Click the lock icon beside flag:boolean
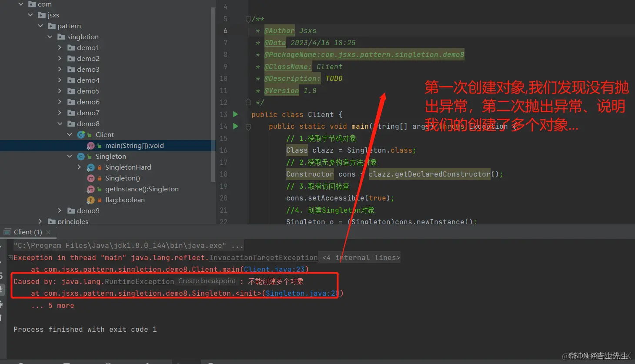The height and width of the screenshot is (364, 635). pos(100,200)
